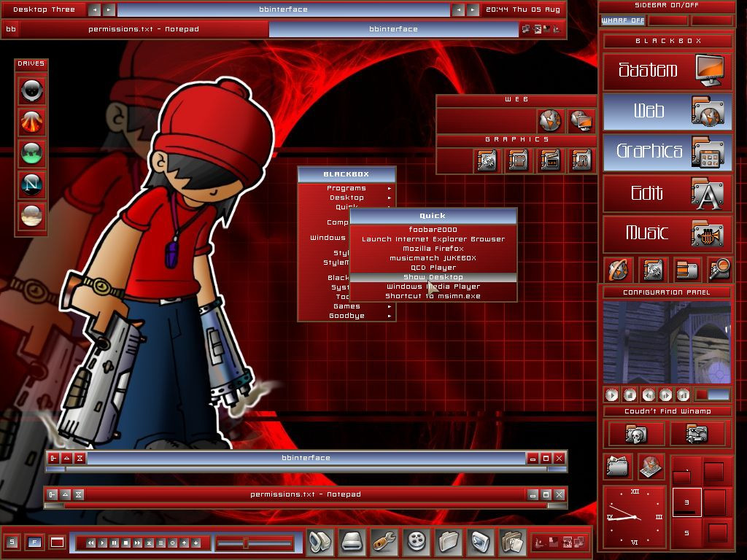Click the Music button in Blackbox sidebar

(667, 233)
